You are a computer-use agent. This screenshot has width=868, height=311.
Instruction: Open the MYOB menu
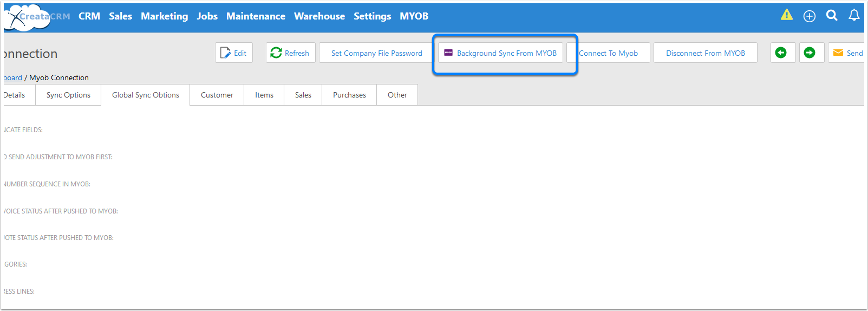pos(414,16)
